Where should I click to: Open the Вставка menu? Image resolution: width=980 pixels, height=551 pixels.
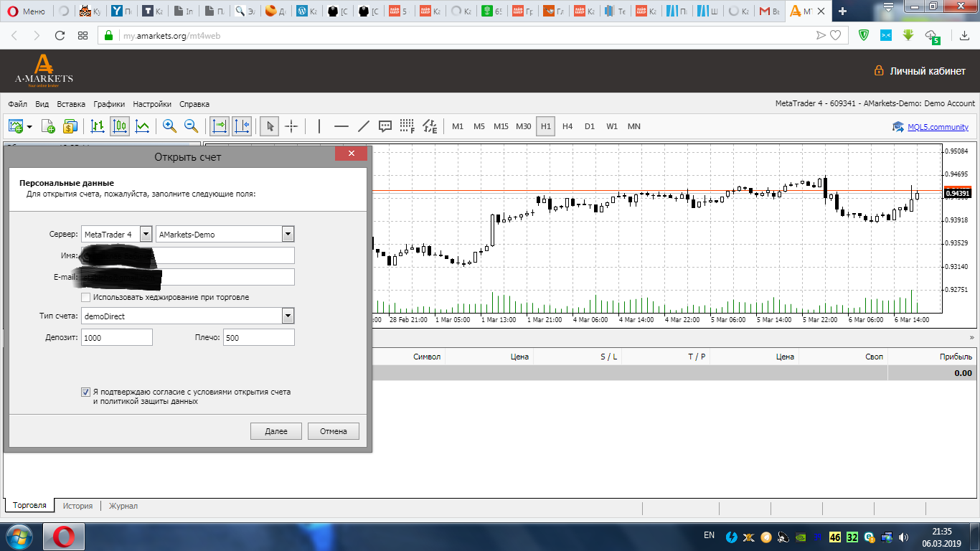coord(71,103)
